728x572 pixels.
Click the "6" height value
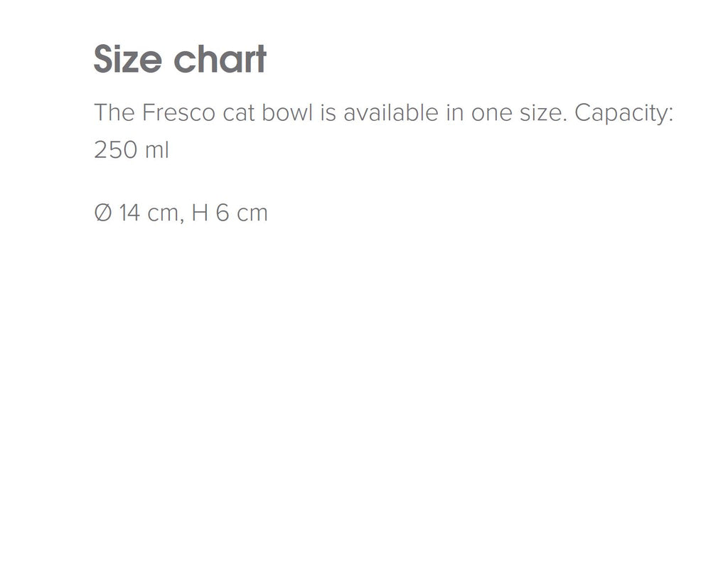(223, 213)
